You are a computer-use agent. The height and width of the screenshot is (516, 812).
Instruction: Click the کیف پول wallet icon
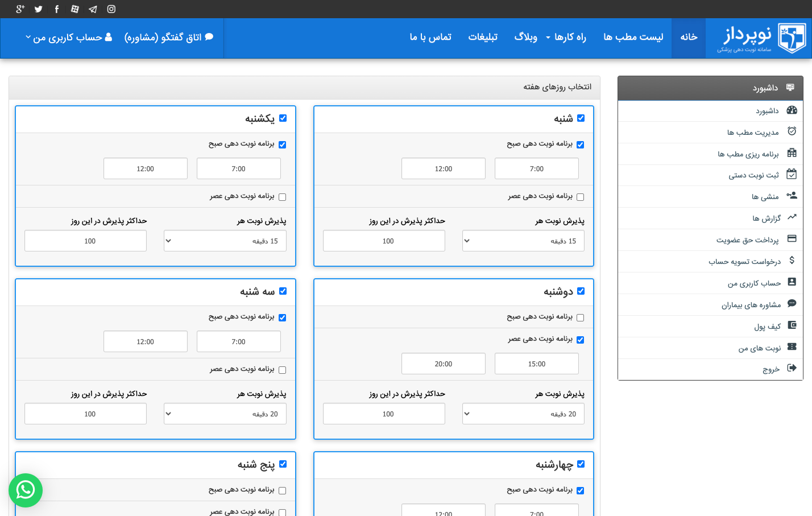click(792, 325)
